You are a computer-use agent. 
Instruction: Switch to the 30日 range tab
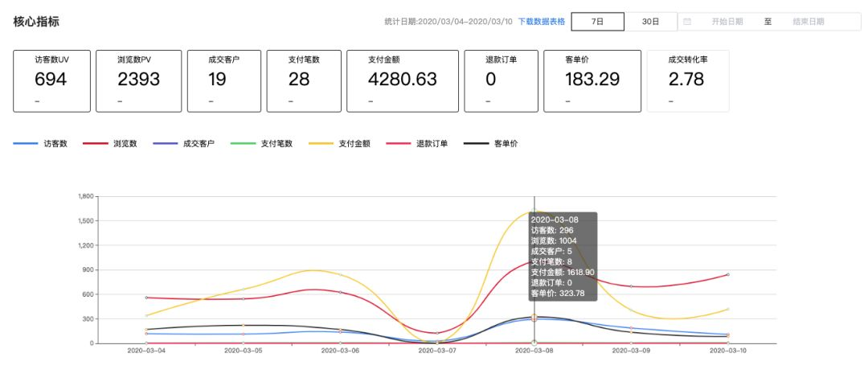click(x=651, y=22)
